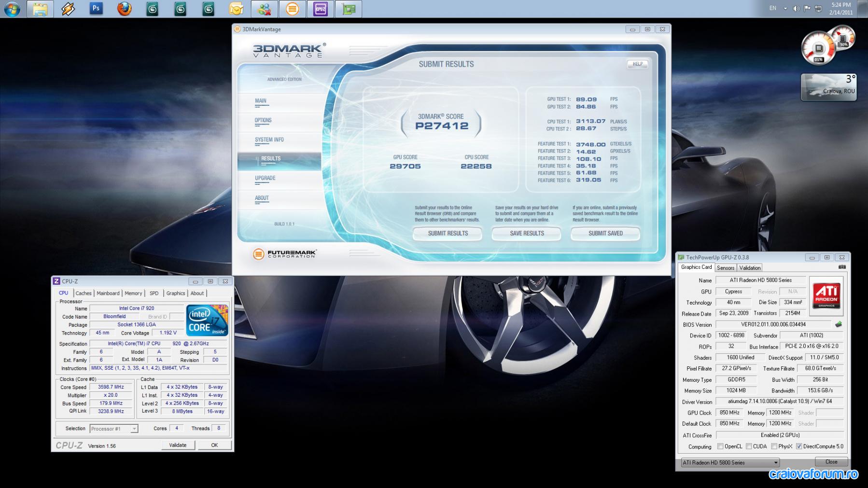Click the taskbar clock 5:24 PM
868x488 pixels.
(841, 9)
